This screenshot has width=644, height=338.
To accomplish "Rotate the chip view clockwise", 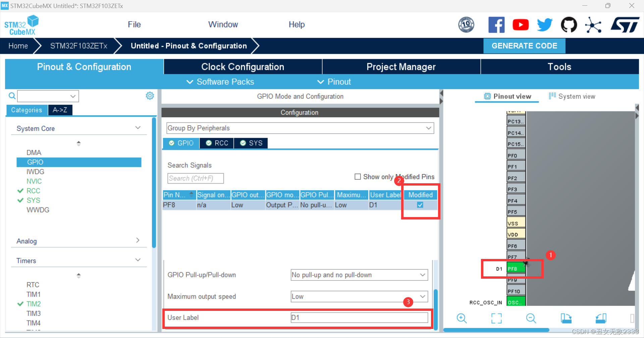I will click(566, 318).
